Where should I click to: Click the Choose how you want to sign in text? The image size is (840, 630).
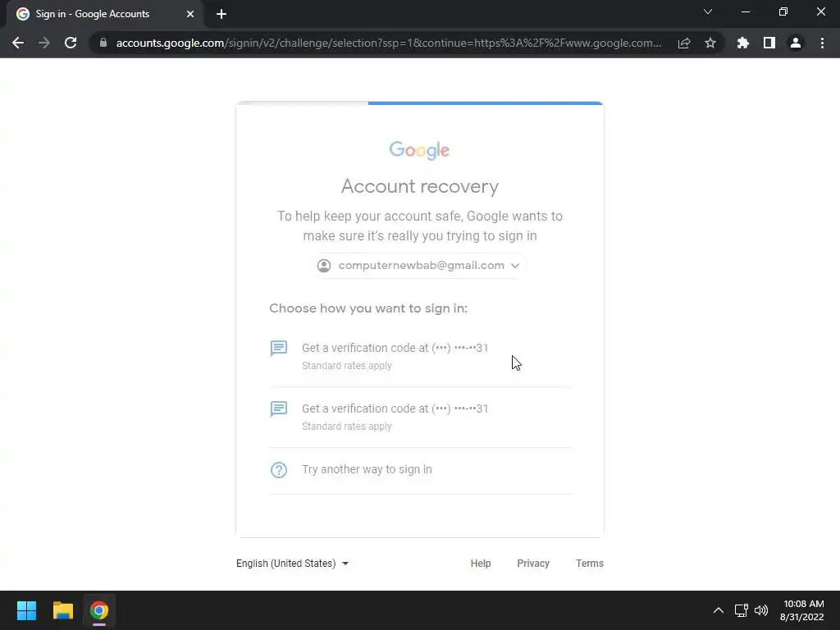pos(368,308)
